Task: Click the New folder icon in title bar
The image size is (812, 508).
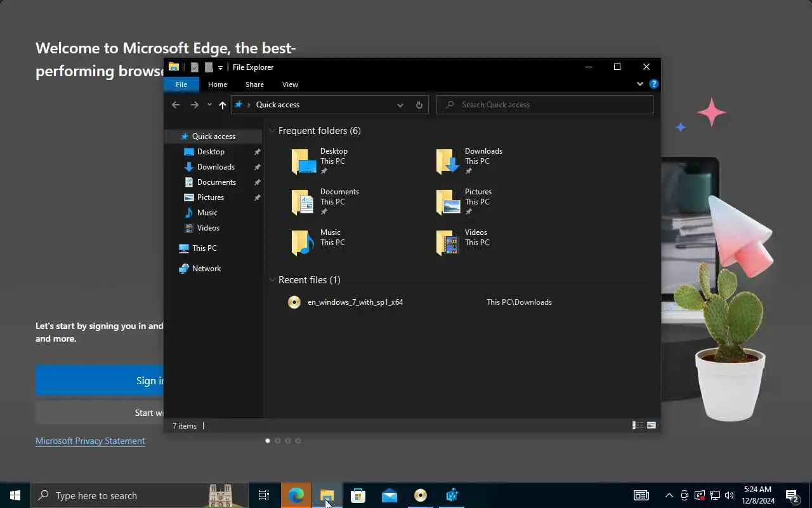Action: (209, 67)
